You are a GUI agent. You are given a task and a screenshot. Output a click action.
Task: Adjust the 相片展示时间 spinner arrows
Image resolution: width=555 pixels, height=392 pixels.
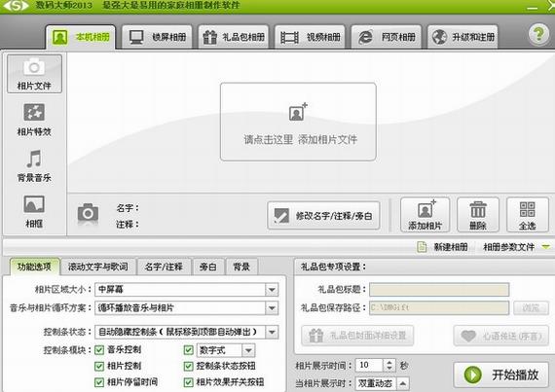[389, 365]
